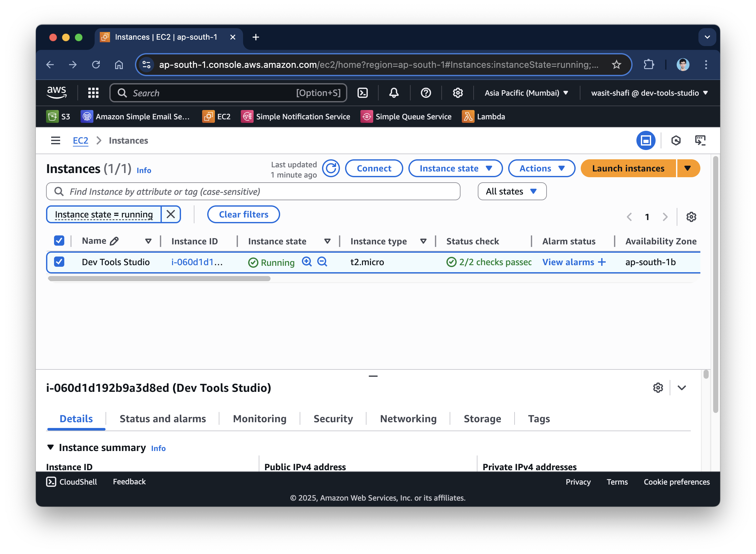Open the AWS services grid menu

tap(93, 93)
